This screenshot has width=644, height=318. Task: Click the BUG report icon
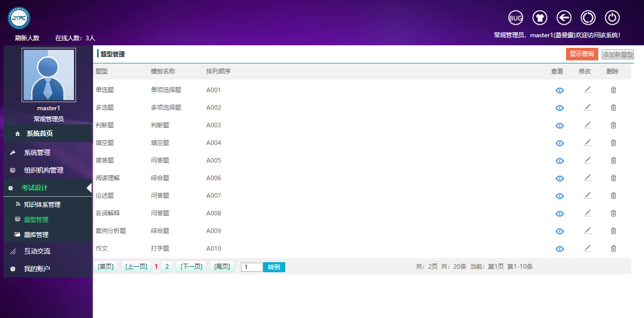point(516,18)
